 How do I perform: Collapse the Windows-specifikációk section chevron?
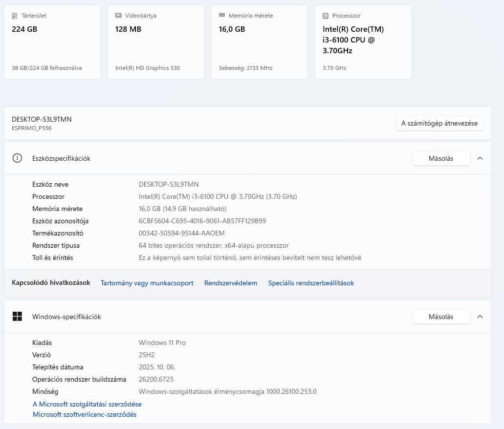click(x=480, y=317)
